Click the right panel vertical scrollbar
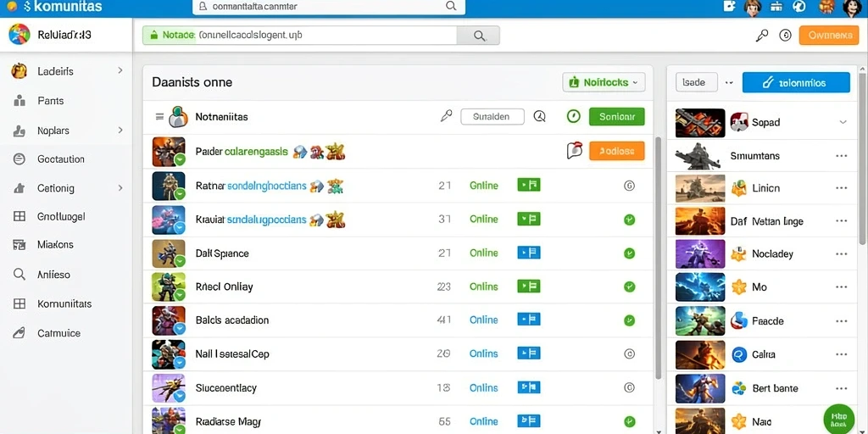The image size is (868, 434). (x=862, y=158)
